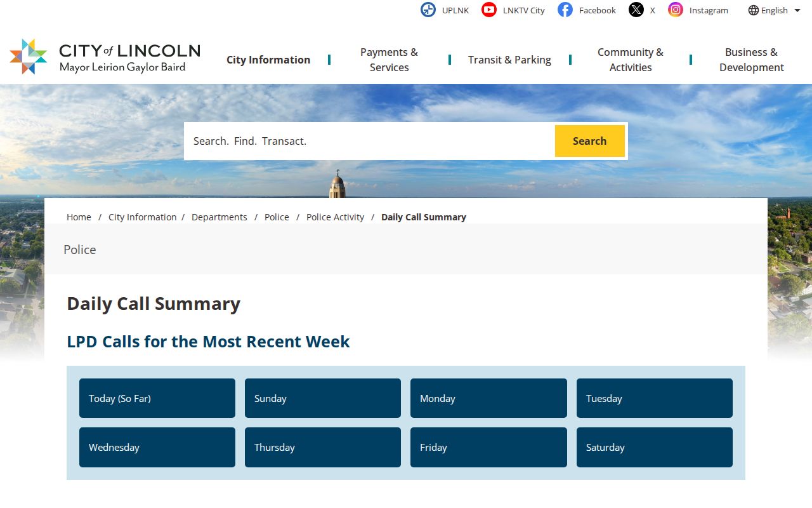Click the Facebook logo icon
The image size is (812, 508).
(x=565, y=10)
